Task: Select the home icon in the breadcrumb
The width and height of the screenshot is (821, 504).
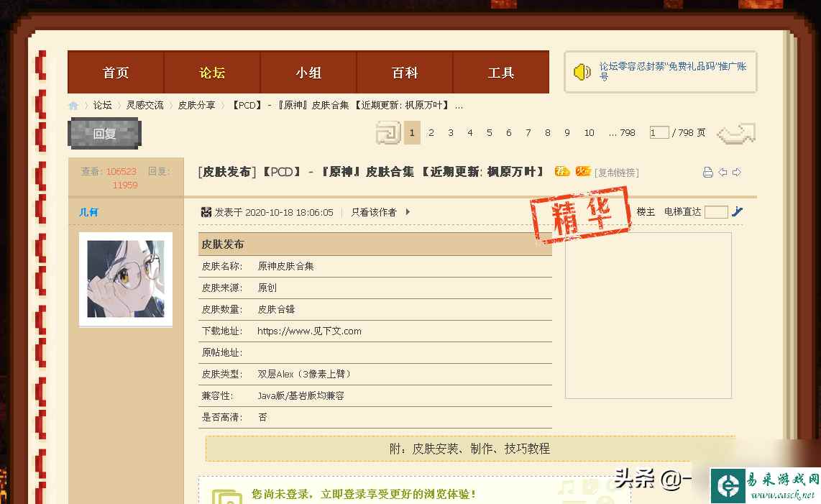Action: [x=73, y=105]
